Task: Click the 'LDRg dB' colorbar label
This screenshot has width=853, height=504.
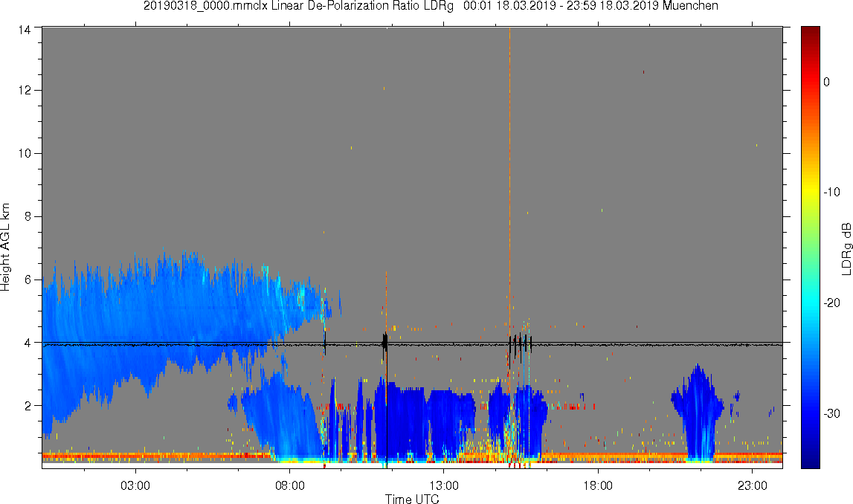Action: coord(846,248)
